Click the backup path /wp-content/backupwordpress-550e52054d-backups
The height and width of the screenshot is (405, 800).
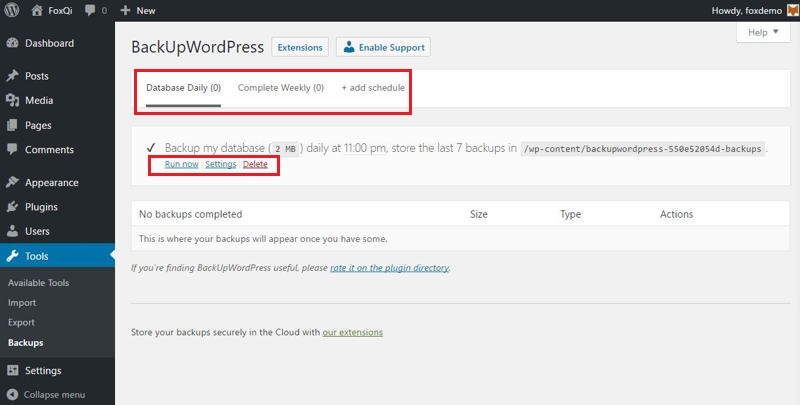click(x=643, y=149)
